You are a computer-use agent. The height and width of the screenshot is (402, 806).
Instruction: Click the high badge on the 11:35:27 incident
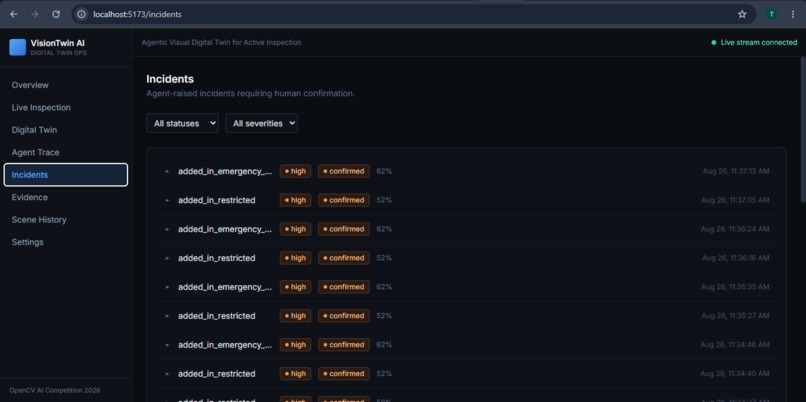click(x=296, y=316)
